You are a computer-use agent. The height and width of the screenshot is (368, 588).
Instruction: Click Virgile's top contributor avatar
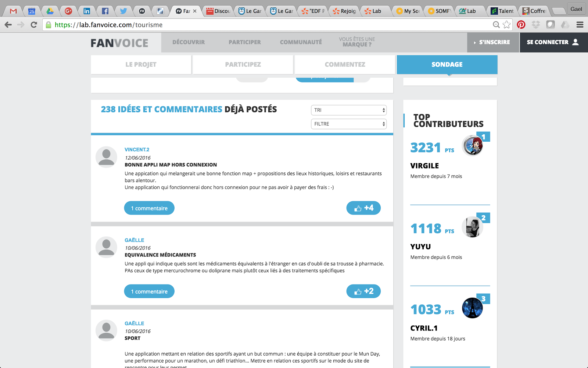click(472, 146)
